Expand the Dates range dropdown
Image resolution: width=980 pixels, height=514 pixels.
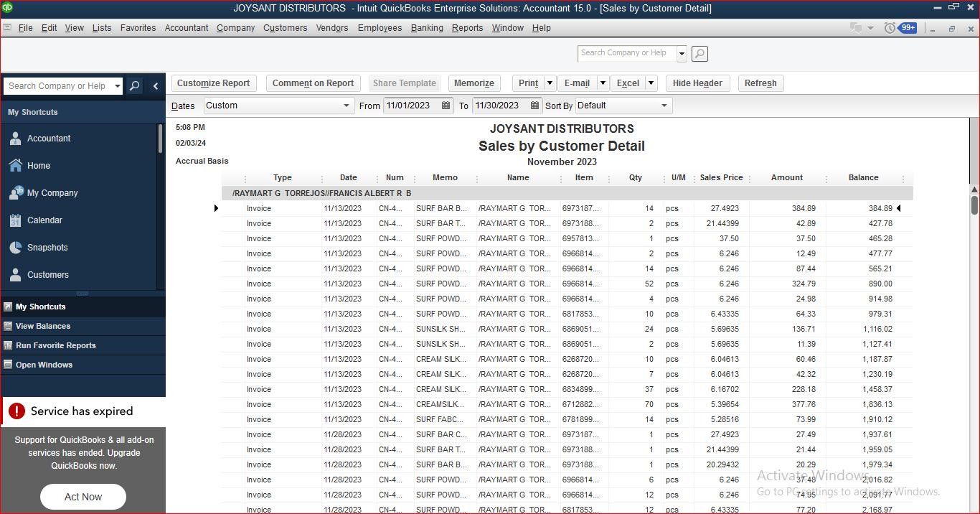(347, 106)
